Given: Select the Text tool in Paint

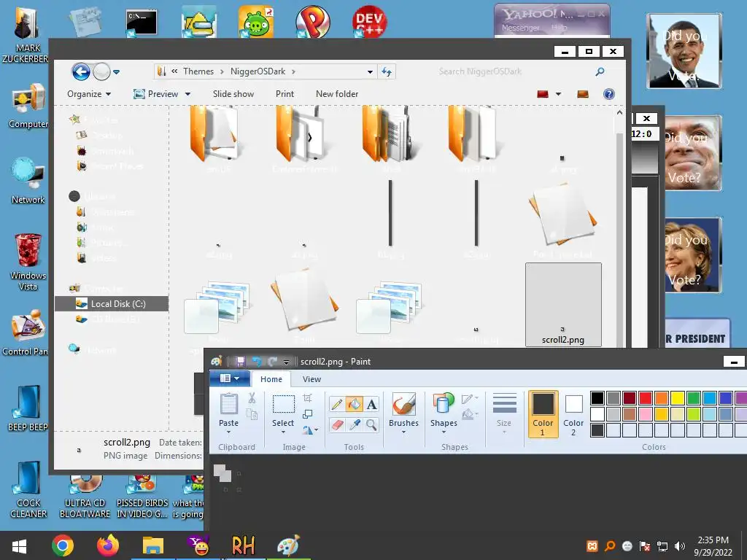Looking at the screenshot, I should coord(371,405).
